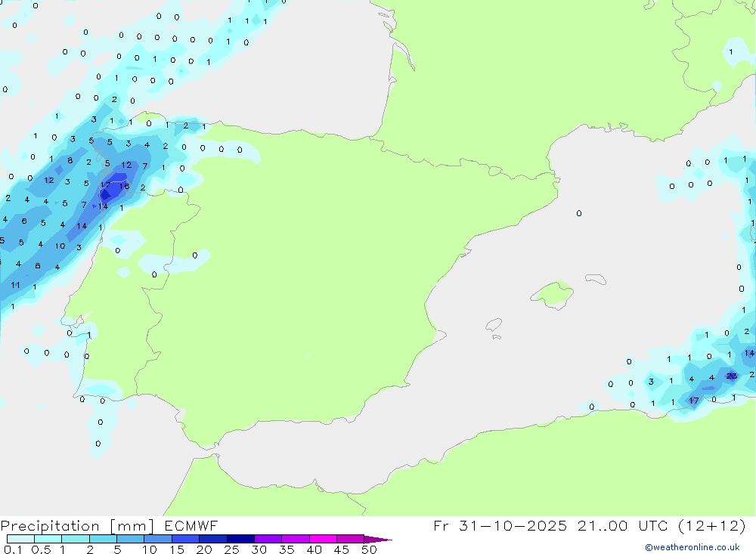The width and height of the screenshot is (756, 554).
Task: Click Menorca island outline on the map
Action: pos(596,279)
